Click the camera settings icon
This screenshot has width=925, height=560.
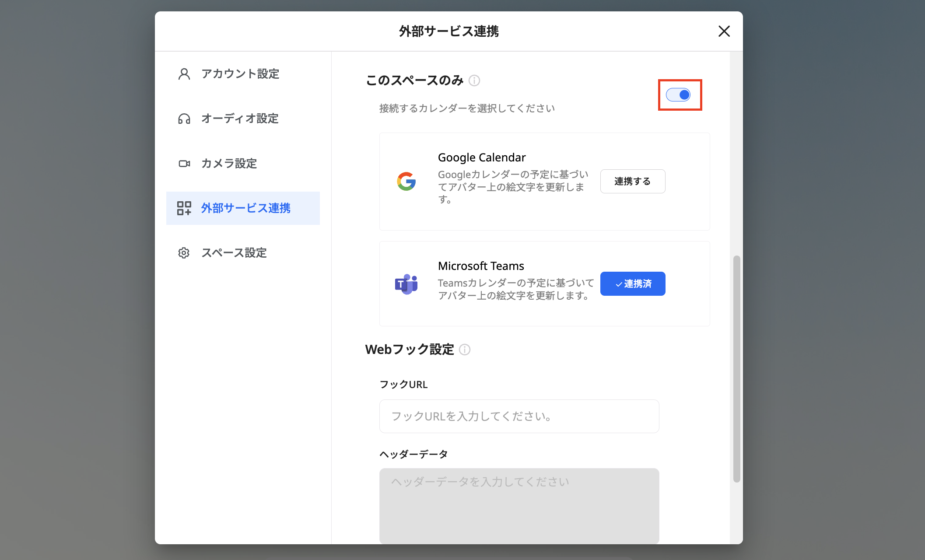[x=184, y=164]
